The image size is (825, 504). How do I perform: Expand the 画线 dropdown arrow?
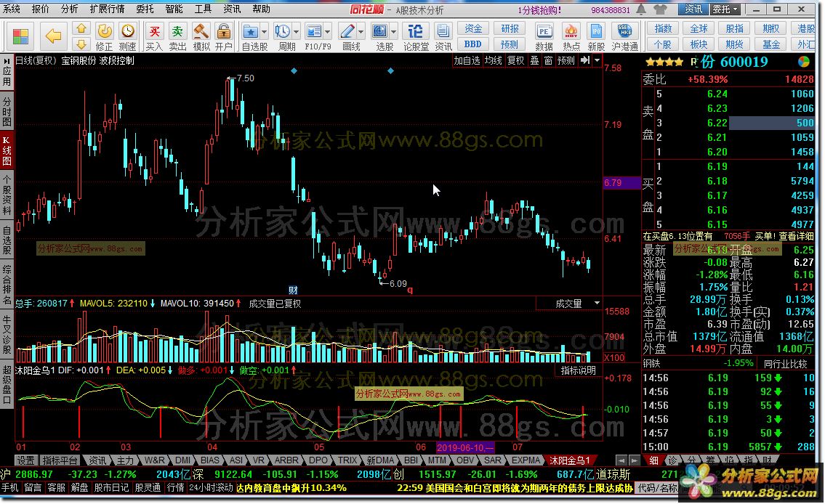coord(361,32)
